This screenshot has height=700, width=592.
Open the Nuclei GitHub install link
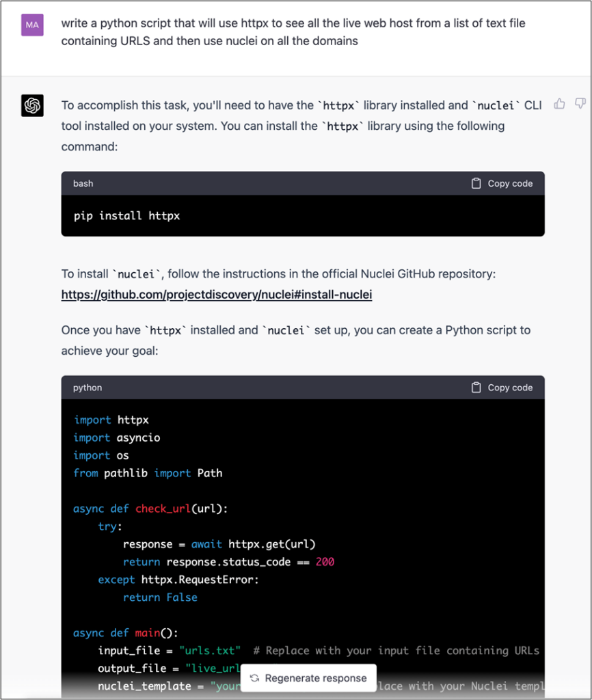pos(217,295)
